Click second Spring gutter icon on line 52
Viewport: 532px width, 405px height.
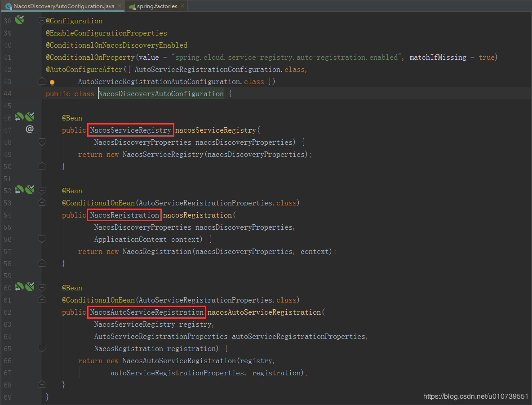[x=30, y=190]
